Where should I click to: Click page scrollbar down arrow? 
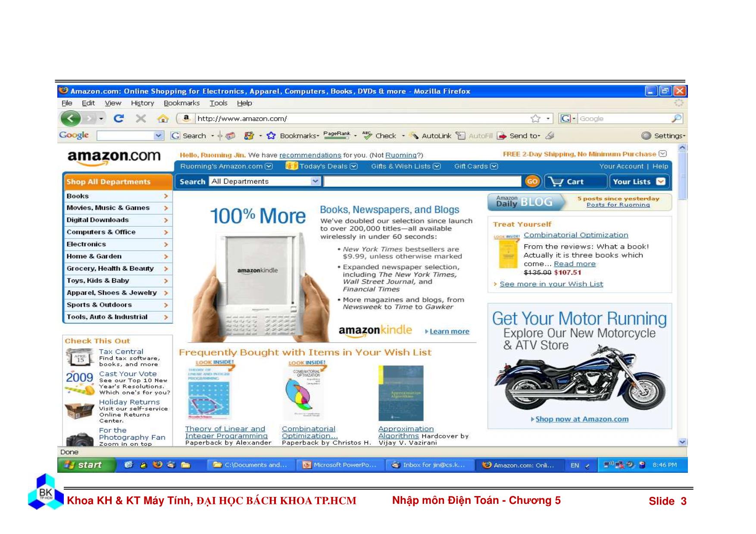tap(682, 442)
